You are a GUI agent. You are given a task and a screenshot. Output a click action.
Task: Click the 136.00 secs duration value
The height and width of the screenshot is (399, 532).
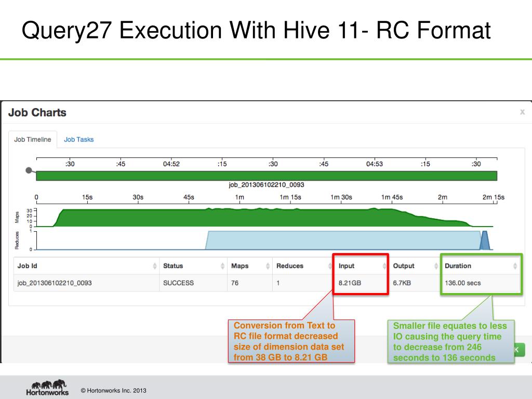pos(463,283)
